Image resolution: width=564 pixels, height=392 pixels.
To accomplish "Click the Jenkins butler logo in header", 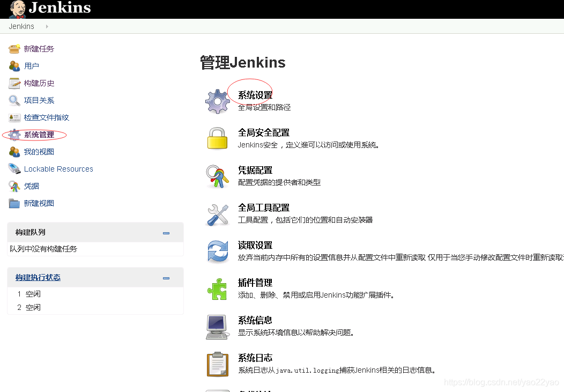I will point(17,9).
